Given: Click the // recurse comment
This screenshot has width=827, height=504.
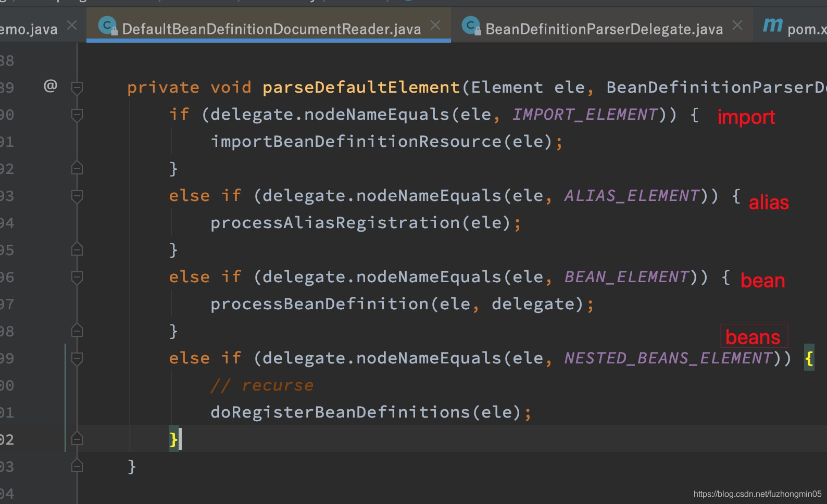Looking at the screenshot, I should [x=262, y=385].
